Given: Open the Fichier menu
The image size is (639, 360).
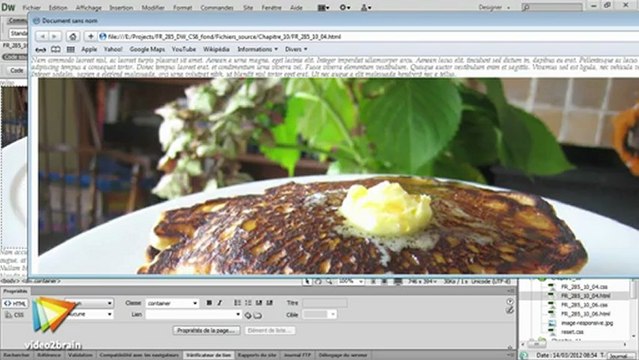Looking at the screenshot, I should 31,8.
